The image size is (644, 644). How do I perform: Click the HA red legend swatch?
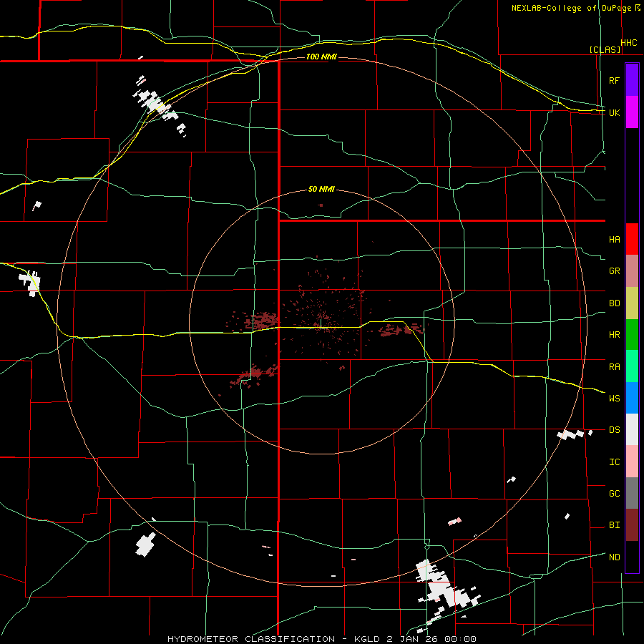pos(632,239)
